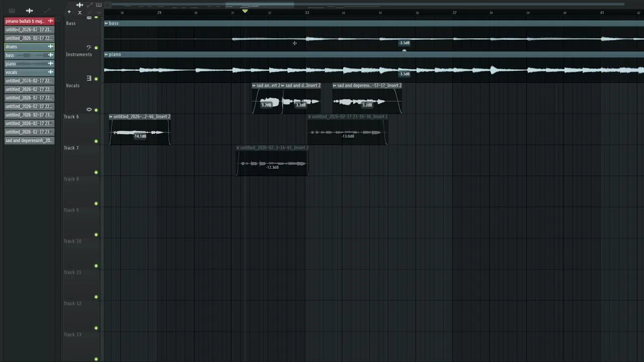
Task: Click the horizontal scrollbar thumb above the timeline
Action: (x=260, y=5)
